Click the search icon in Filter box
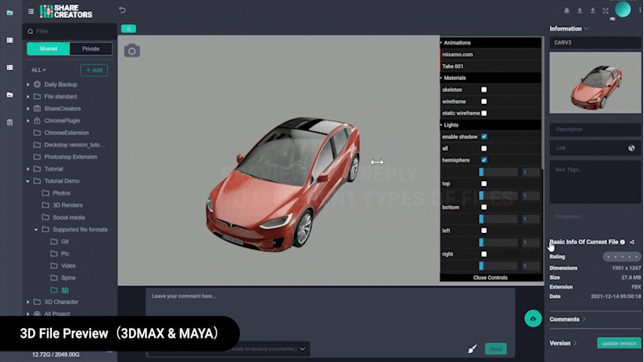644x362 pixels. coord(30,31)
